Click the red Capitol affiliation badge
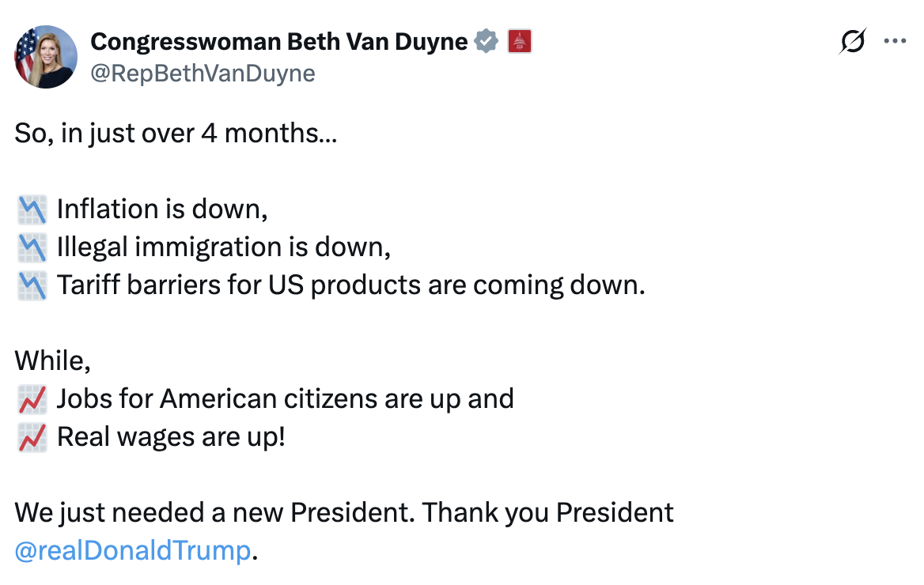This screenshot has height=585, width=924. (x=519, y=41)
